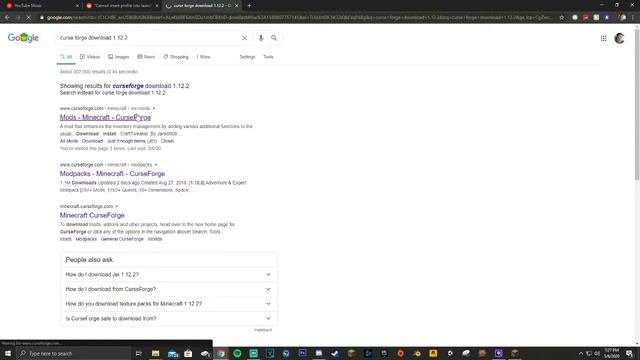This screenshot has width=640, height=360.
Task: Open the purple Twitch icon on the taskbar
Action: click(498, 353)
